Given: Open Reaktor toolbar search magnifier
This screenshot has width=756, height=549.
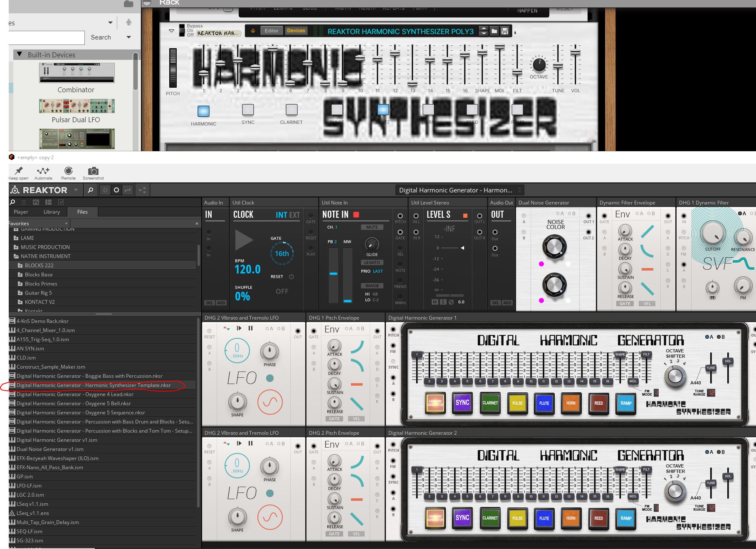Looking at the screenshot, I should point(91,190).
